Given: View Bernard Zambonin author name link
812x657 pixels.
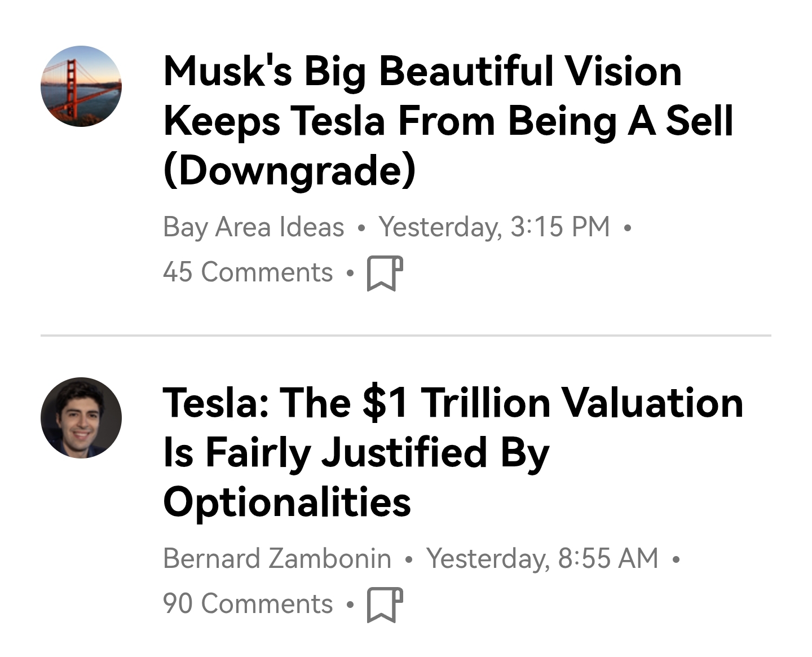Looking at the screenshot, I should coord(276,559).
